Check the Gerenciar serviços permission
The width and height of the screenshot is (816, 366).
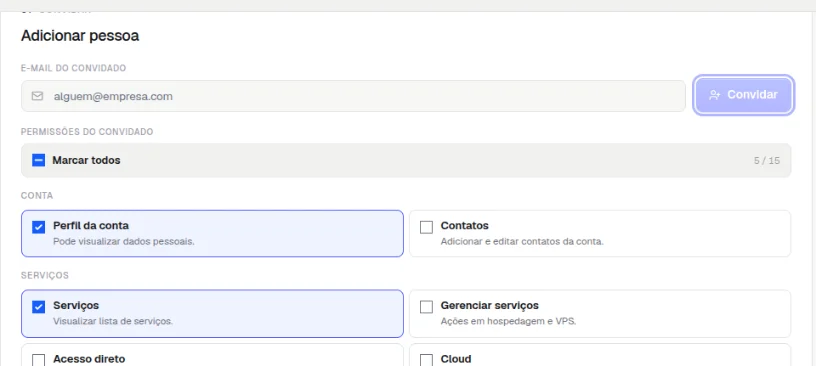(x=426, y=307)
